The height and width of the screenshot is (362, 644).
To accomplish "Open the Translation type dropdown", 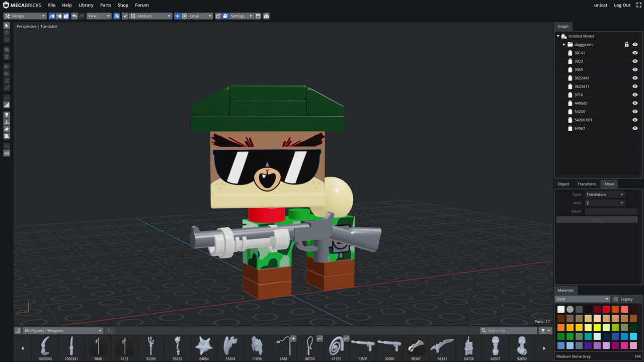I will (605, 195).
